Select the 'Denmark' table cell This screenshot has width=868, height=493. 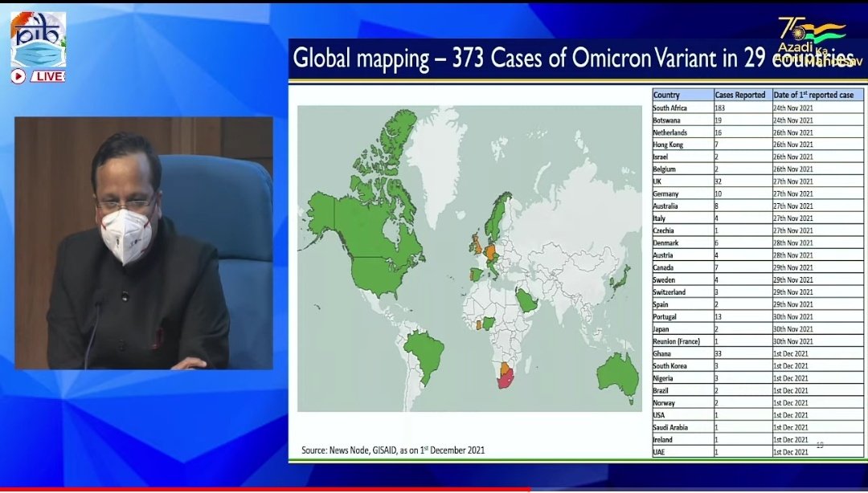(x=683, y=242)
